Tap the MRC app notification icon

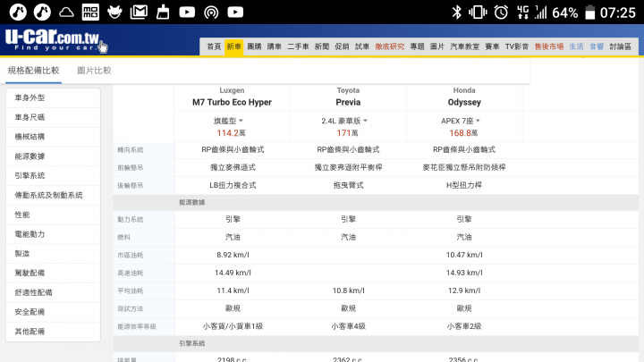click(90, 13)
